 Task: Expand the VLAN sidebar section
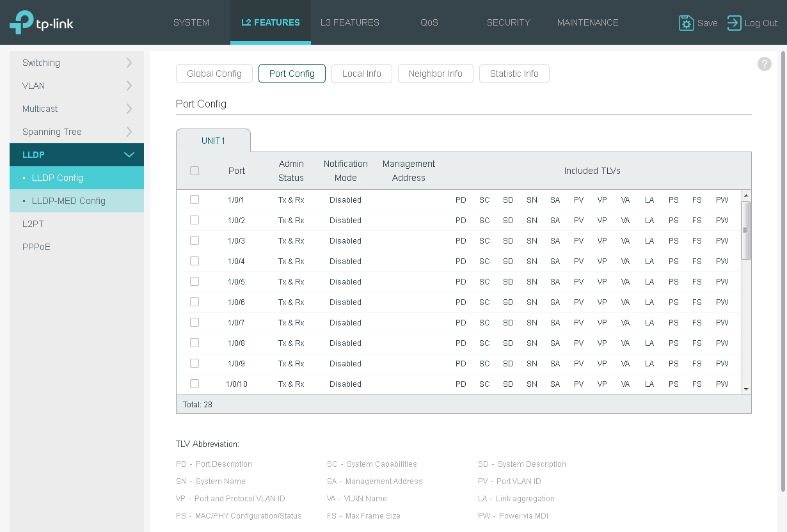tap(77, 86)
